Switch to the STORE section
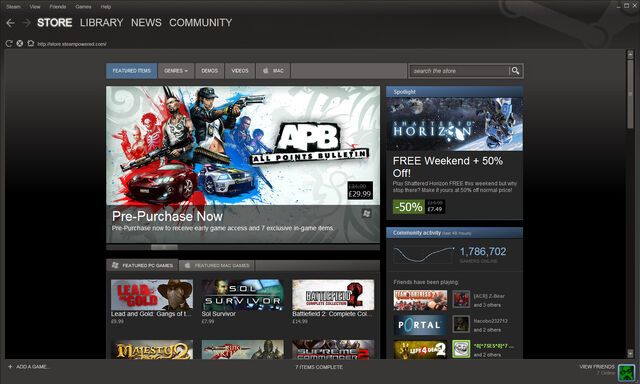Viewport: 640px width, 384px height. coord(54,22)
